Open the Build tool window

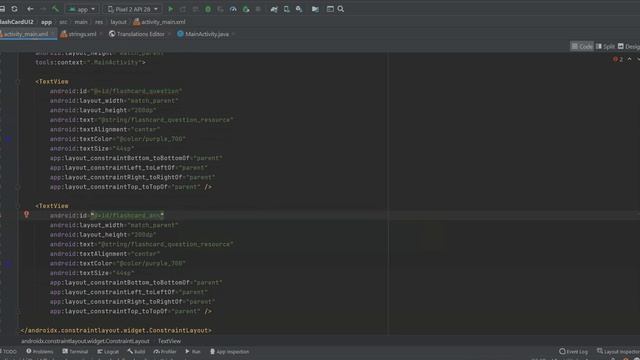pos(136,351)
